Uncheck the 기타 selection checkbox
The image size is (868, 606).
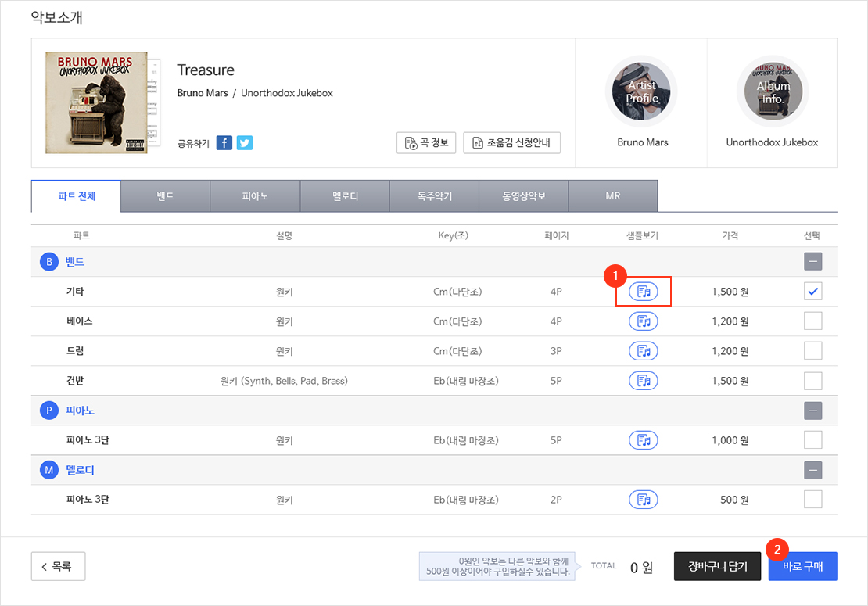tap(812, 291)
